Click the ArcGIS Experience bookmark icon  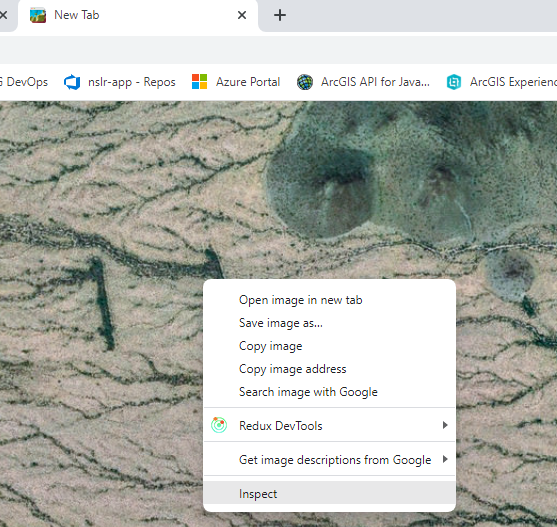[x=454, y=82]
